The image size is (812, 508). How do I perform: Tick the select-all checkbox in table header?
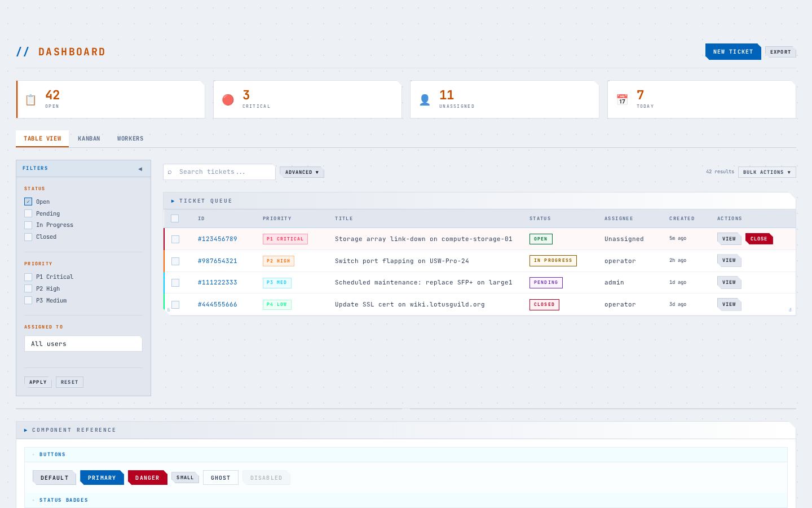pyautogui.click(x=175, y=218)
